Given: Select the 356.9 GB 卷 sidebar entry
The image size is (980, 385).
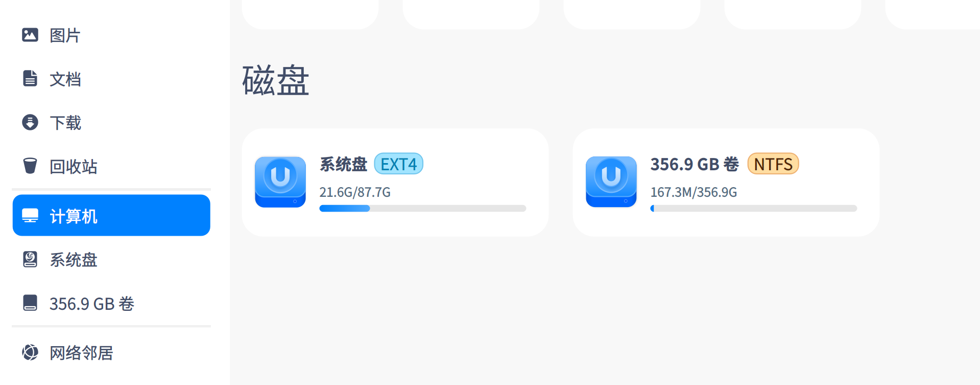Looking at the screenshot, I should 92,303.
